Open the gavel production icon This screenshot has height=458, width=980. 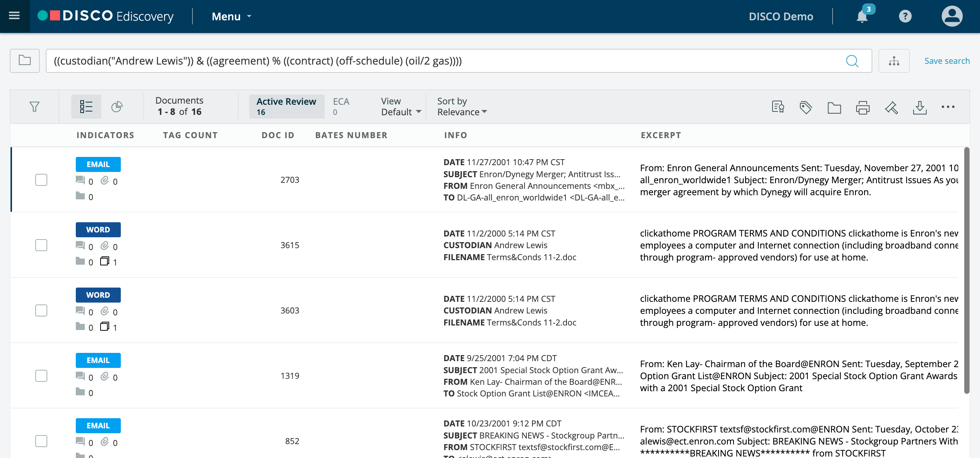coord(891,107)
